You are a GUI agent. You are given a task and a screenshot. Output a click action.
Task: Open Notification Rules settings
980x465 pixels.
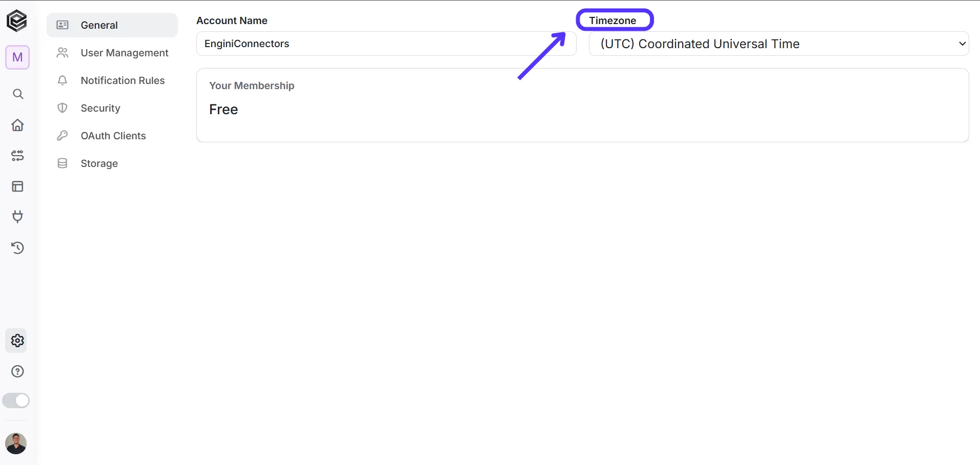tap(112, 80)
